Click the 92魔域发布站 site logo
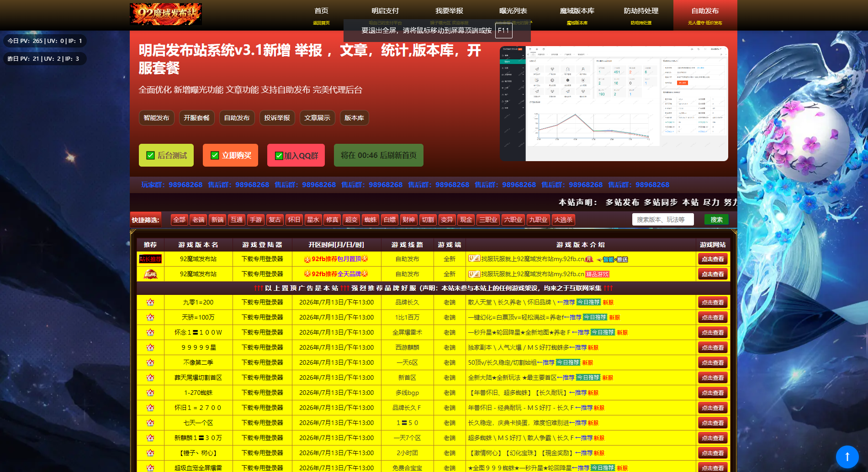The width and height of the screenshot is (868, 472). [165, 14]
